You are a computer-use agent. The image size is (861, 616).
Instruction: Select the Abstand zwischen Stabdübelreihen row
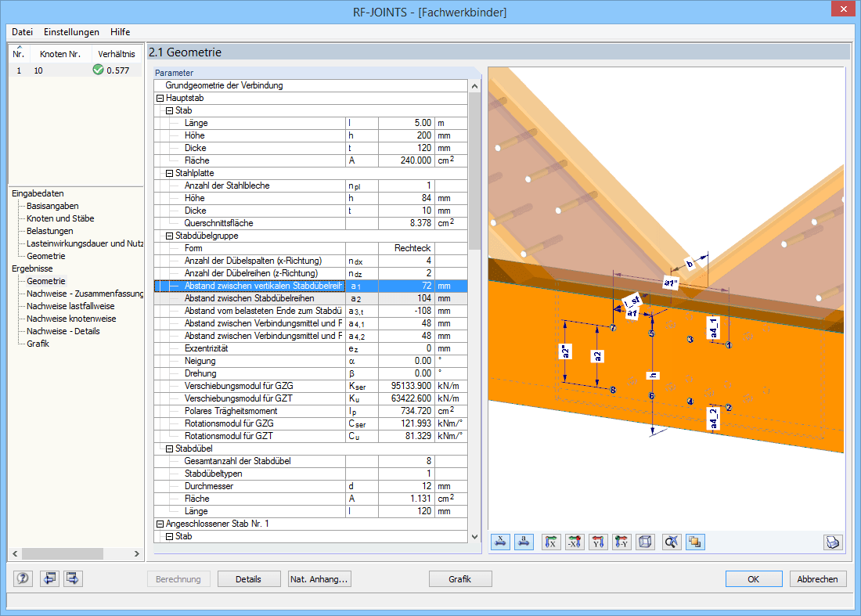point(311,299)
